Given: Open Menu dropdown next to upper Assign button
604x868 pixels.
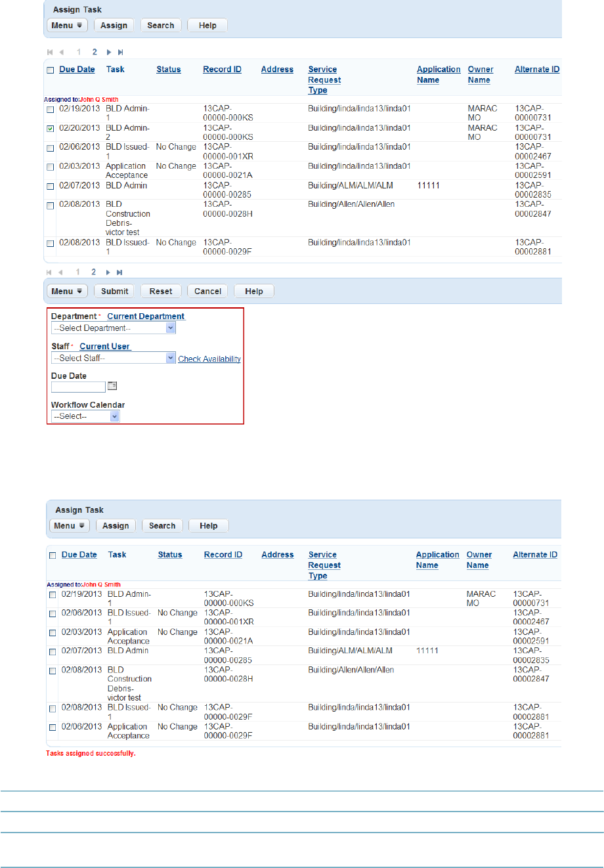Looking at the screenshot, I should click(x=67, y=25).
